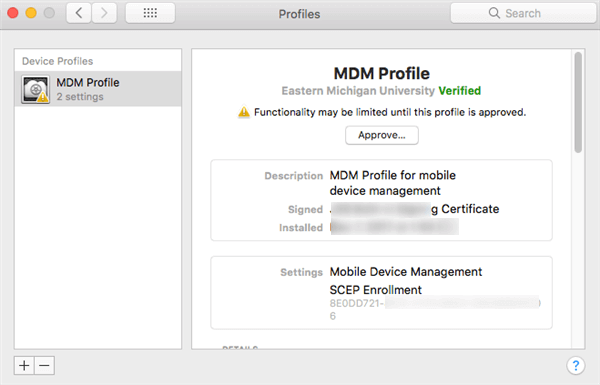The image size is (600, 385).
Task: Approve the MDM profile
Action: click(x=382, y=135)
